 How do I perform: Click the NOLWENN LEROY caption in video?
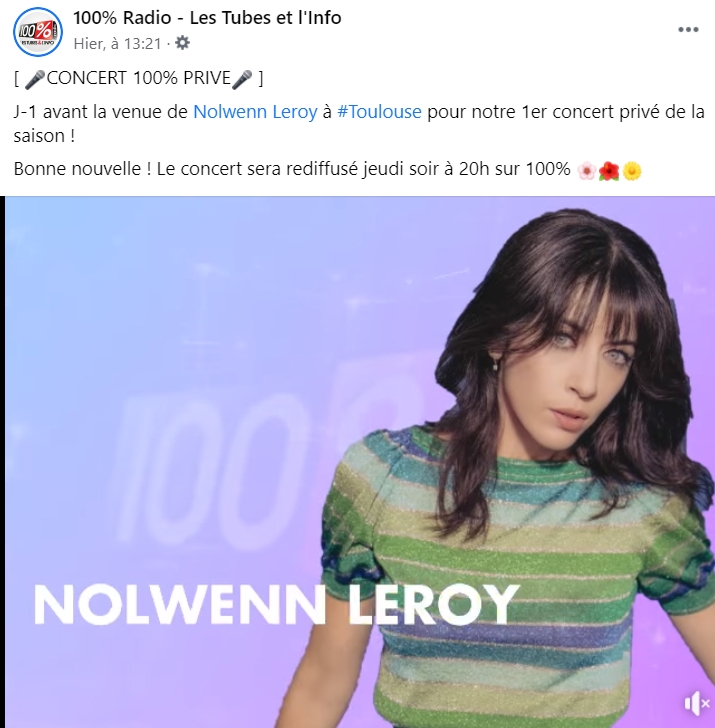[276, 604]
